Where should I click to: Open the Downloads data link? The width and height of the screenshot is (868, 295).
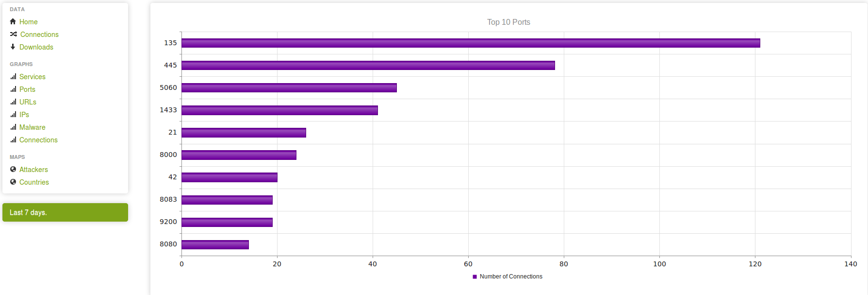[x=36, y=47]
